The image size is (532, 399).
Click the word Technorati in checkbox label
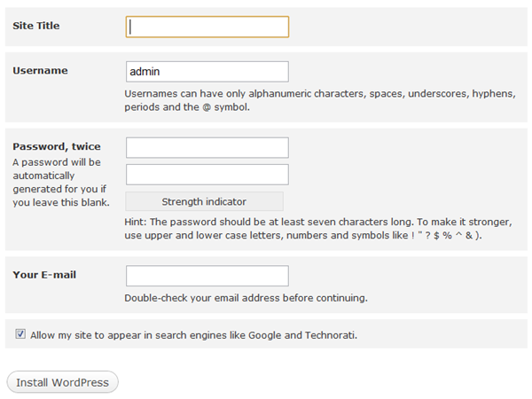(x=325, y=335)
